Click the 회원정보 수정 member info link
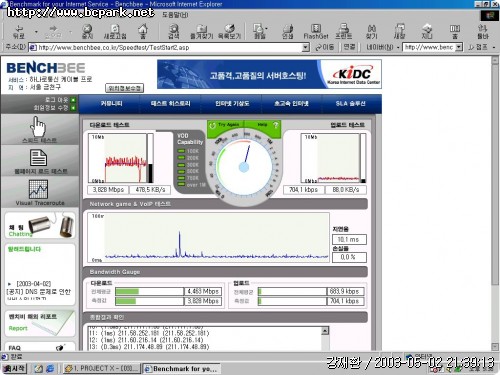 tap(51, 108)
